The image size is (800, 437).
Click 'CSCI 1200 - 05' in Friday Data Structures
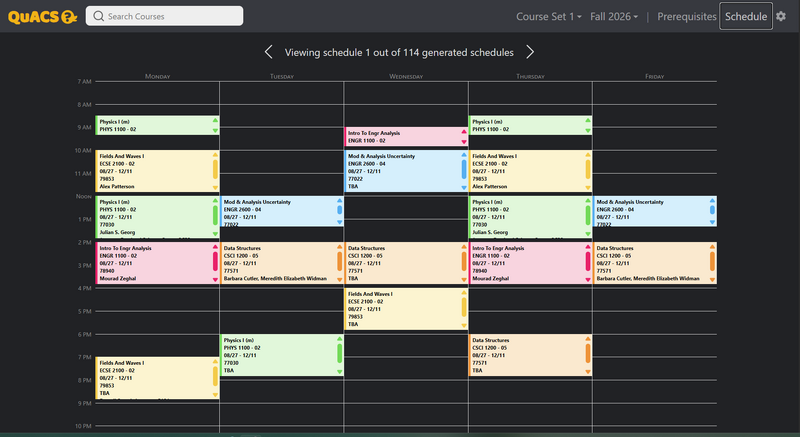pyautogui.click(x=614, y=255)
